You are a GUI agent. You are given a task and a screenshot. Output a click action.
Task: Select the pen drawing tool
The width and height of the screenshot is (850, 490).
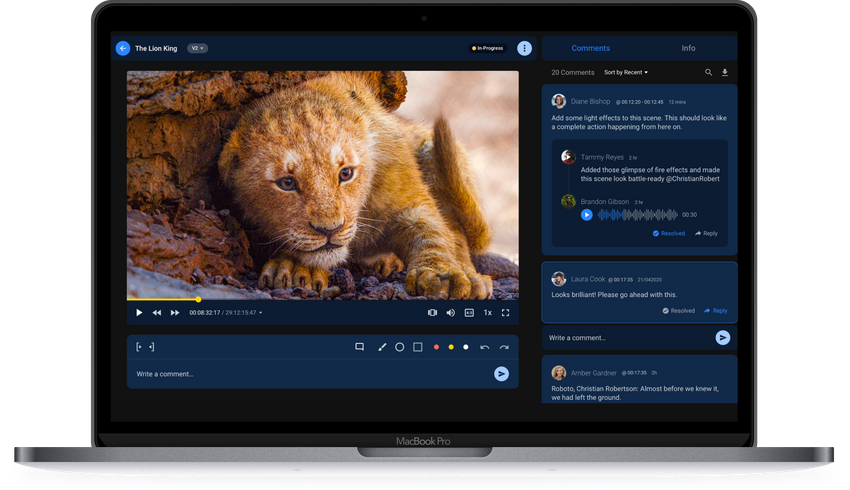click(x=382, y=347)
